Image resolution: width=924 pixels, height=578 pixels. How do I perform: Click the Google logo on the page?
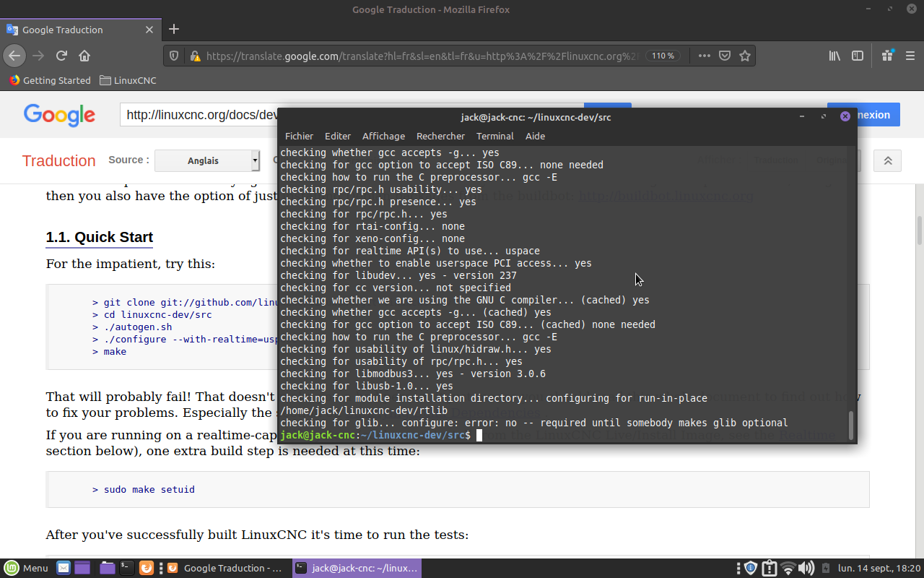click(59, 115)
